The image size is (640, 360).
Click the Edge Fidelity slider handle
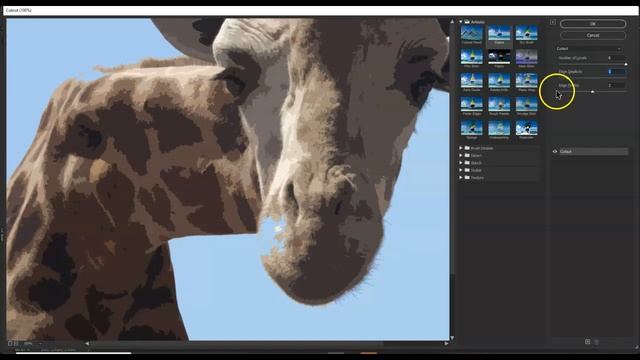(593, 92)
